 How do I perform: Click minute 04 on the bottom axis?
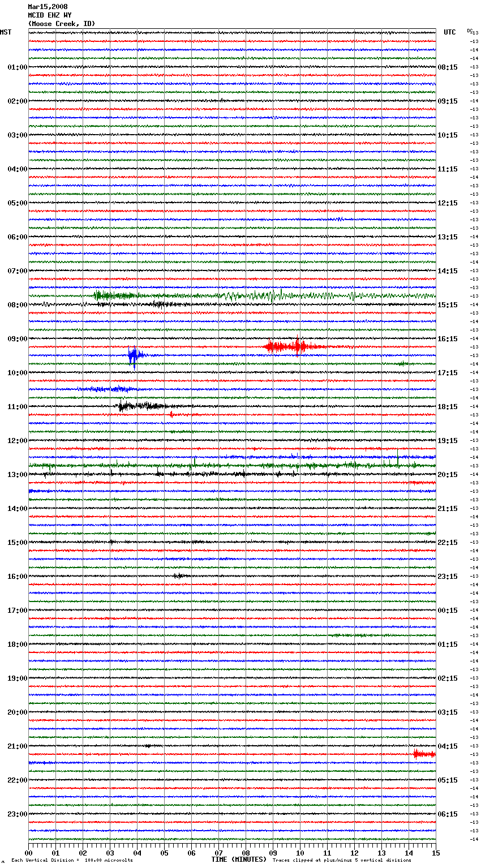[137, 853]
